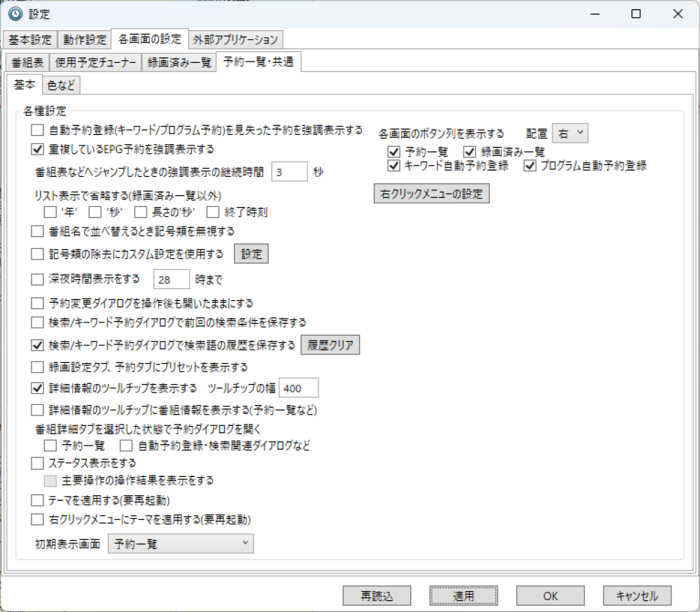Viewport: 700px width, 612px height.
Task: Enable 録画設定タブ、予約タブにプリセットを表示する
Action: click(38, 367)
